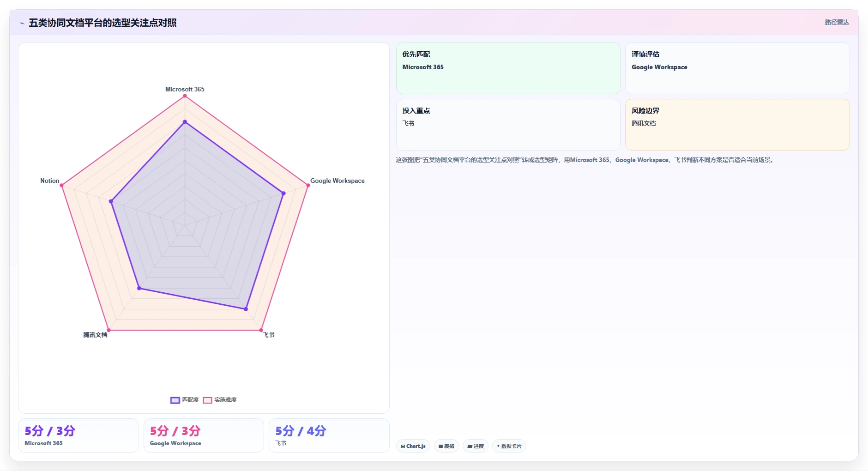Viewport: 868px width, 471px height.
Task: Click the pink 实施难度 point at 飞书
Action: click(x=261, y=330)
